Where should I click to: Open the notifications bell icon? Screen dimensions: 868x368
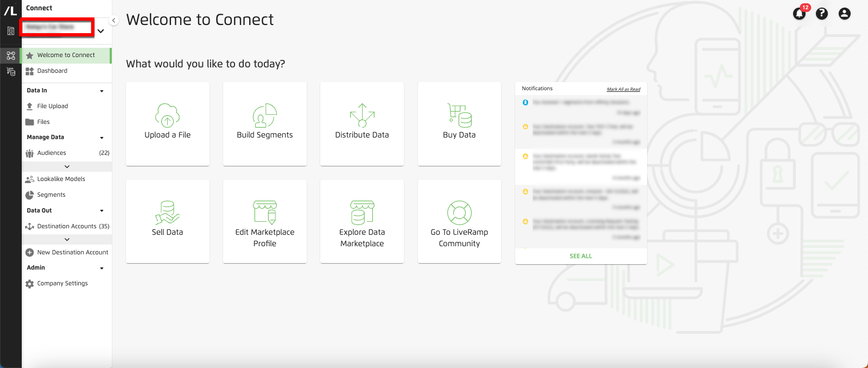tap(799, 14)
